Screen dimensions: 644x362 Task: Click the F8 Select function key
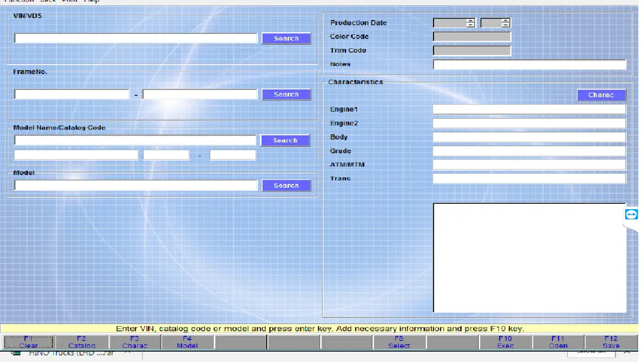click(x=399, y=342)
